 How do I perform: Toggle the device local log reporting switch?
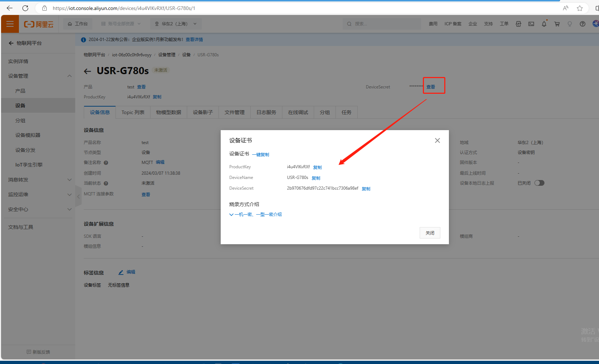point(539,183)
